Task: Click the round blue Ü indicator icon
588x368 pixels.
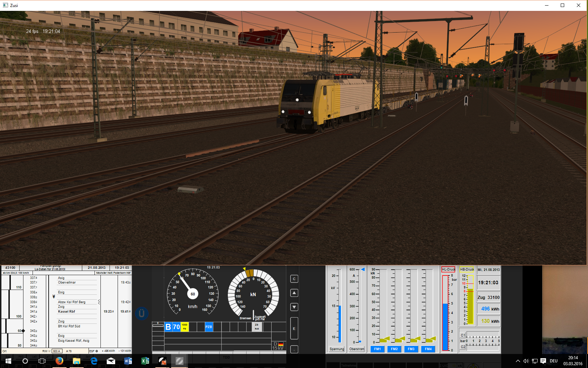Action: coord(141,313)
